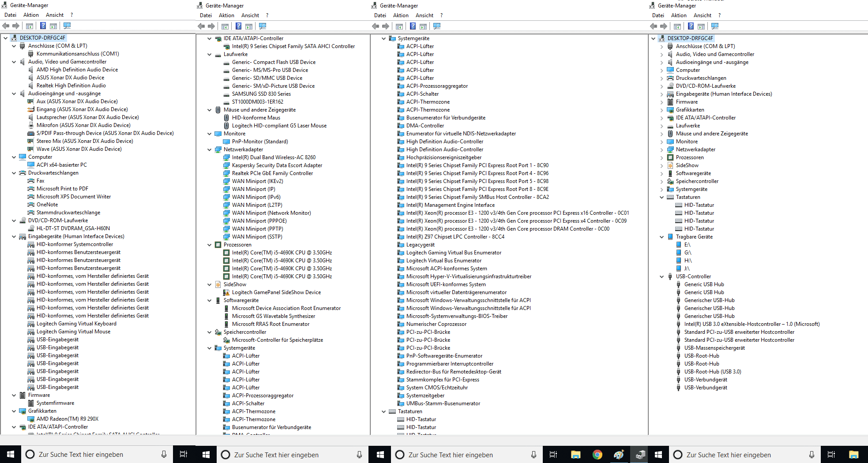Image resolution: width=868 pixels, height=463 pixels.
Task: Click the back arrow in the third Geräte-Manager toolbar
Action: coord(376,26)
